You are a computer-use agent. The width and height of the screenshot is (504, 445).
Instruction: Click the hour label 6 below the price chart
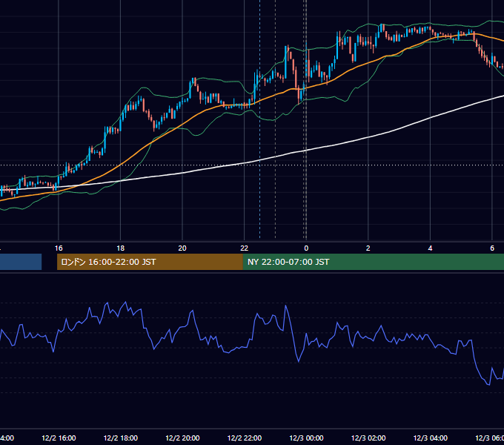point(492,248)
